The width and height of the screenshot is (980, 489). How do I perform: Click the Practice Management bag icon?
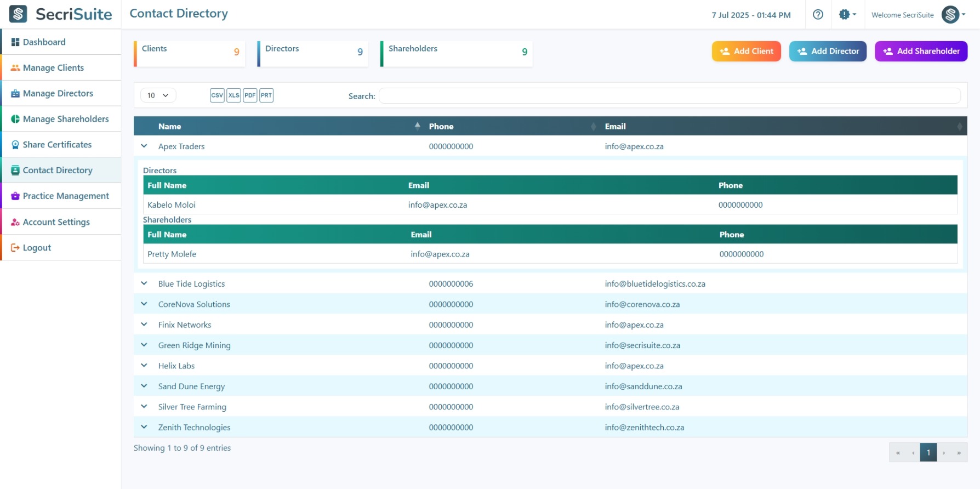pos(15,196)
